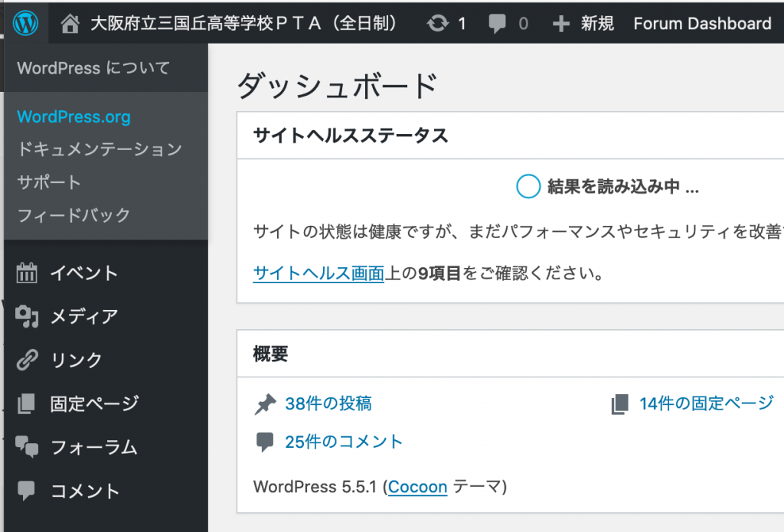784x532 pixels.
Task: Click the 固定ページ pages icon in sidebar
Action: pos(26,403)
